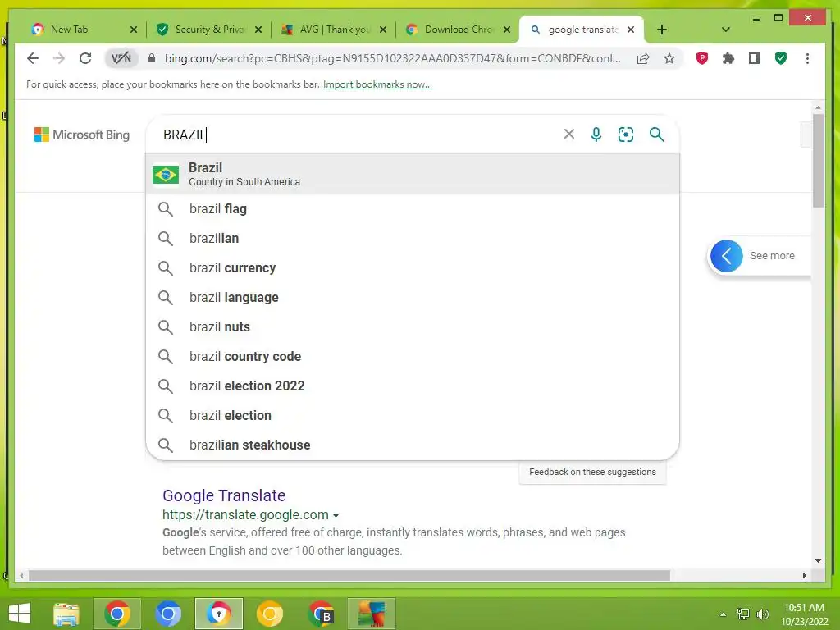Close the google translate tab
The height and width of the screenshot is (630, 840).
coord(631,30)
